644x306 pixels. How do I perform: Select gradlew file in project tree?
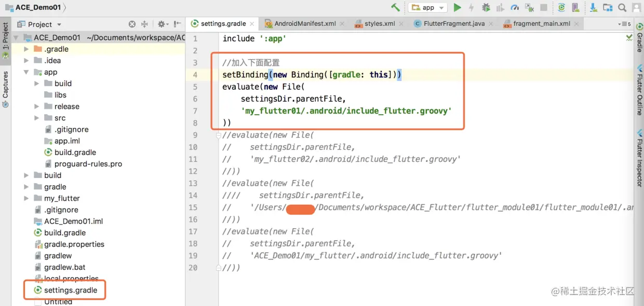tap(58, 256)
